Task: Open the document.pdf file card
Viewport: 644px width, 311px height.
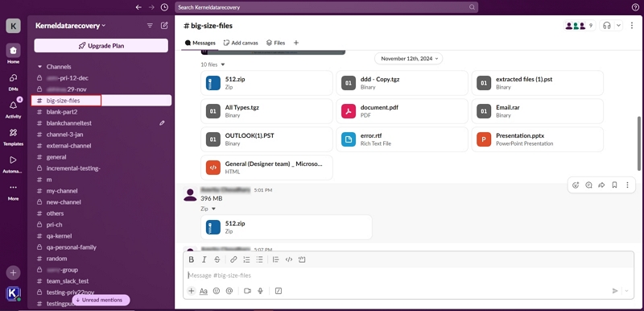Action: tap(402, 111)
